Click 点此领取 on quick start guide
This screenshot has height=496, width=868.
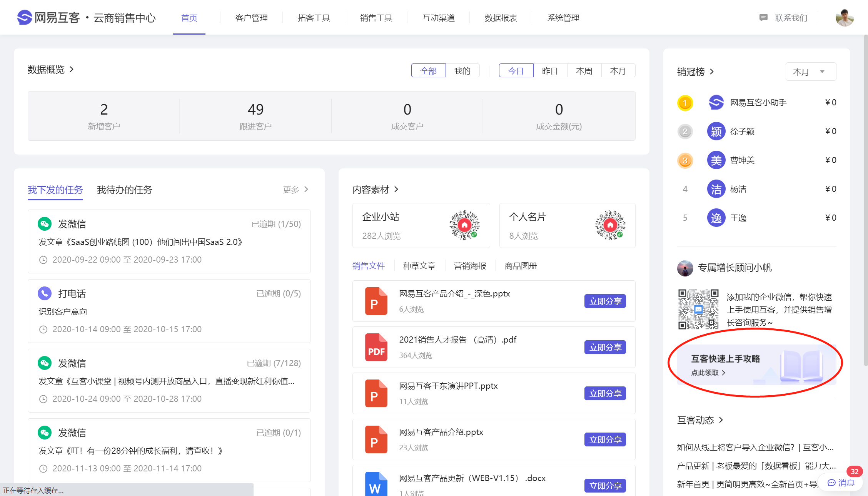tap(708, 373)
